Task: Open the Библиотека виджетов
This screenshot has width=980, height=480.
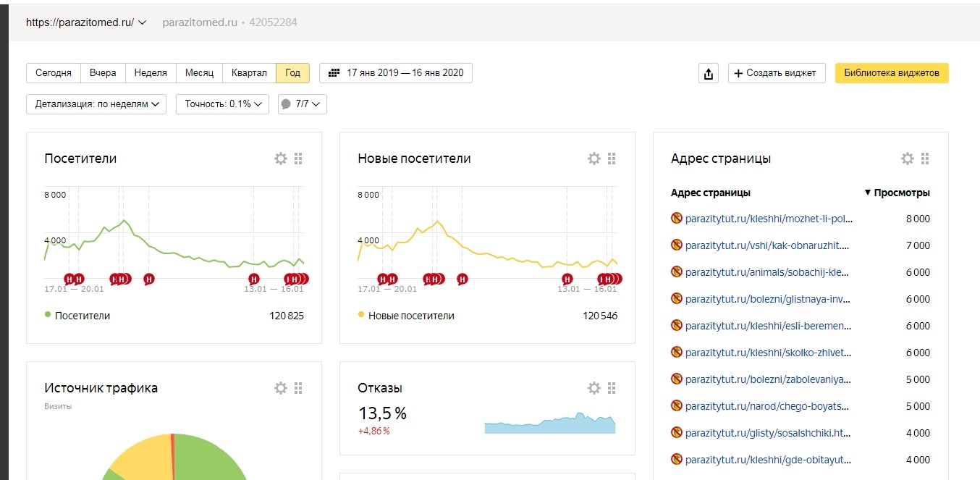Action: click(892, 73)
